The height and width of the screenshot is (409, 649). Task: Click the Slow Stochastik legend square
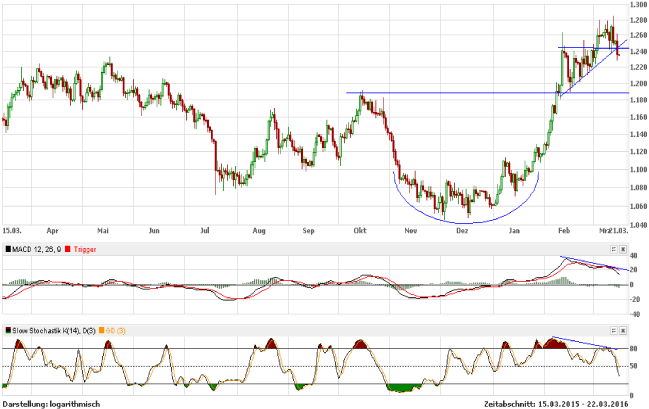pyautogui.click(x=9, y=329)
